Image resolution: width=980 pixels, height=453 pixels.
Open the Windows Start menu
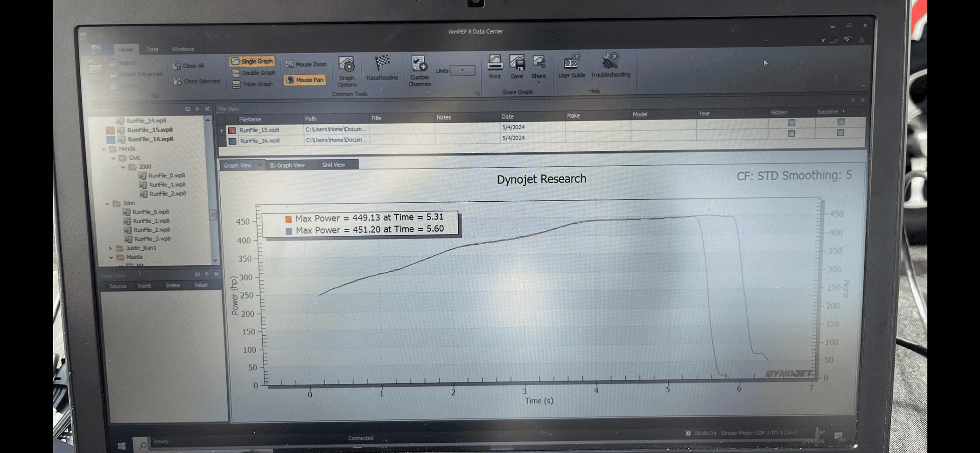[121, 446]
